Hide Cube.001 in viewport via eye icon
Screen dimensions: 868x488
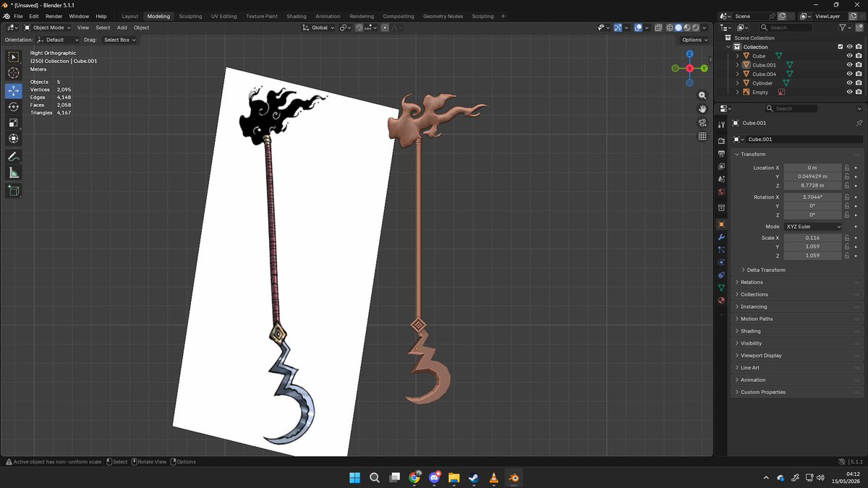coord(849,65)
